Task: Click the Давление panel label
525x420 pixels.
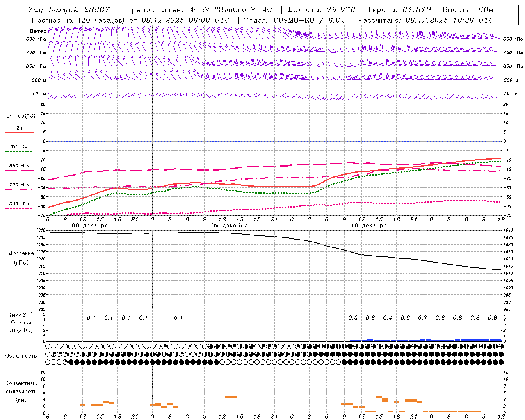Action: point(21,253)
